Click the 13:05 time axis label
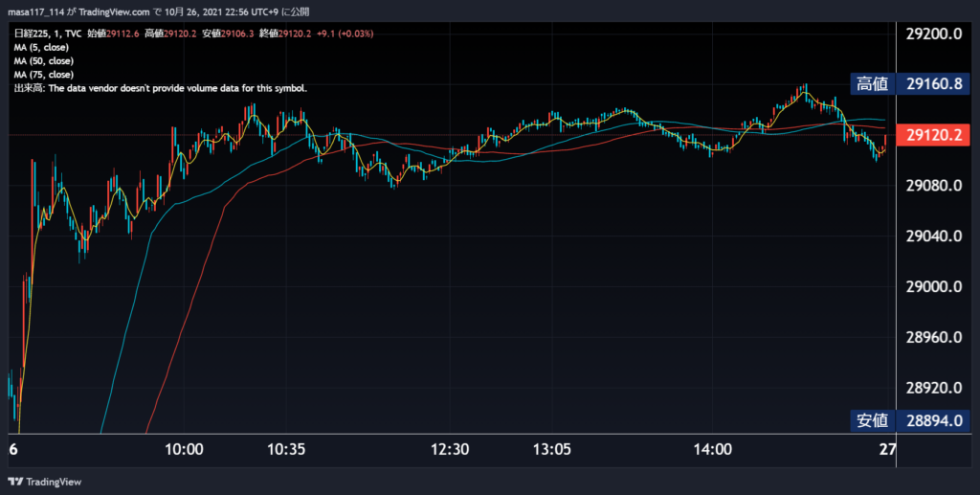 [x=552, y=449]
